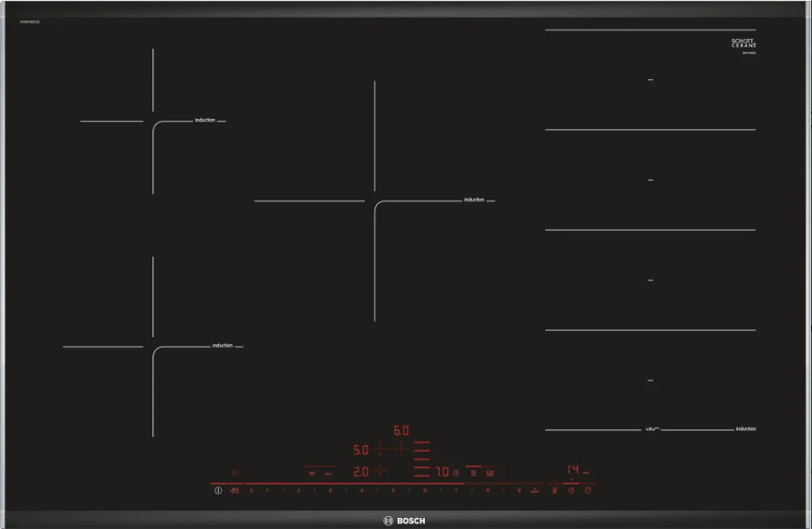This screenshot has width=812, height=529.
Task: Activate the PowerBoost icon after level 9
Action: [535, 491]
